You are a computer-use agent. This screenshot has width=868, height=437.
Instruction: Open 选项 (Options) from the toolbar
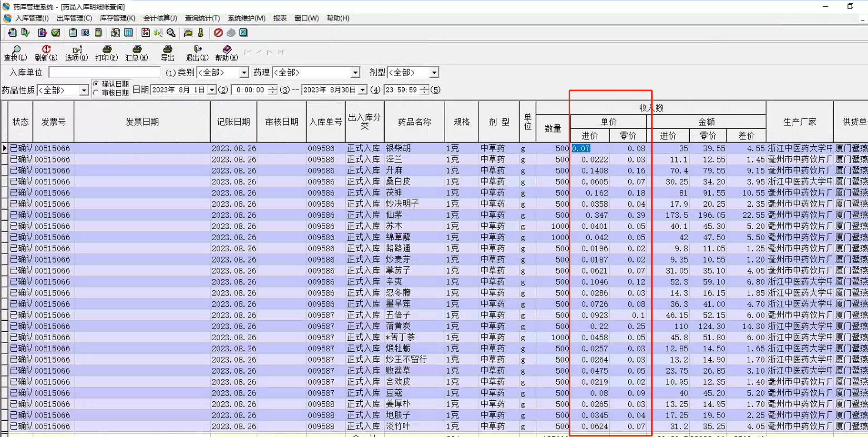[x=77, y=50]
